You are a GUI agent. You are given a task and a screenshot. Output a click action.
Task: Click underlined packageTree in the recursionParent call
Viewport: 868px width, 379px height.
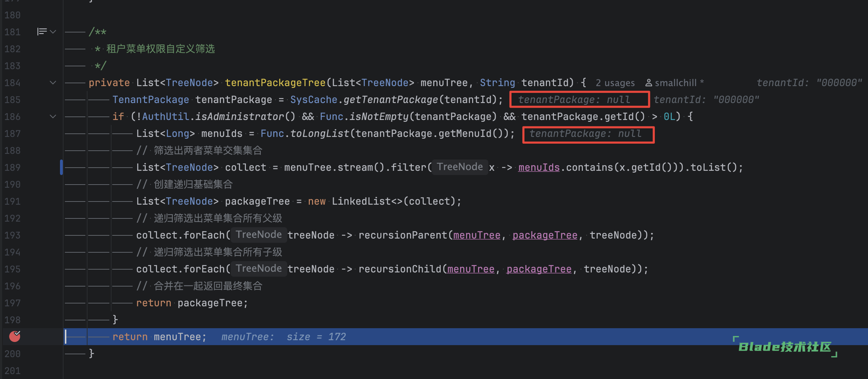point(545,235)
